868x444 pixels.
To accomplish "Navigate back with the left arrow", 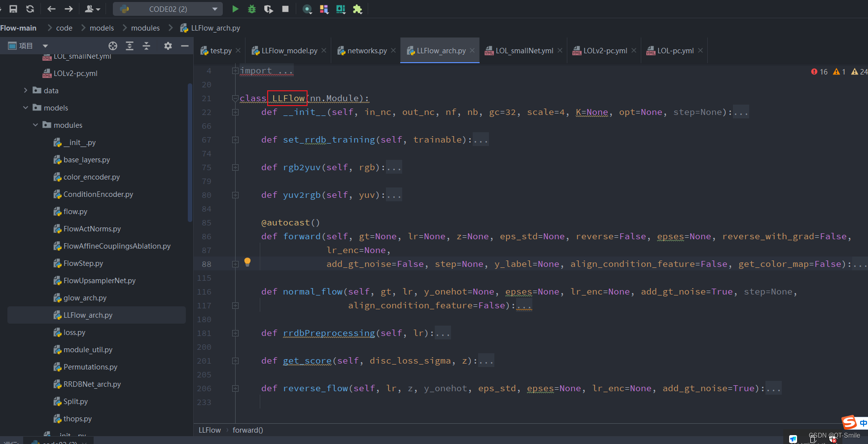I will [x=51, y=9].
